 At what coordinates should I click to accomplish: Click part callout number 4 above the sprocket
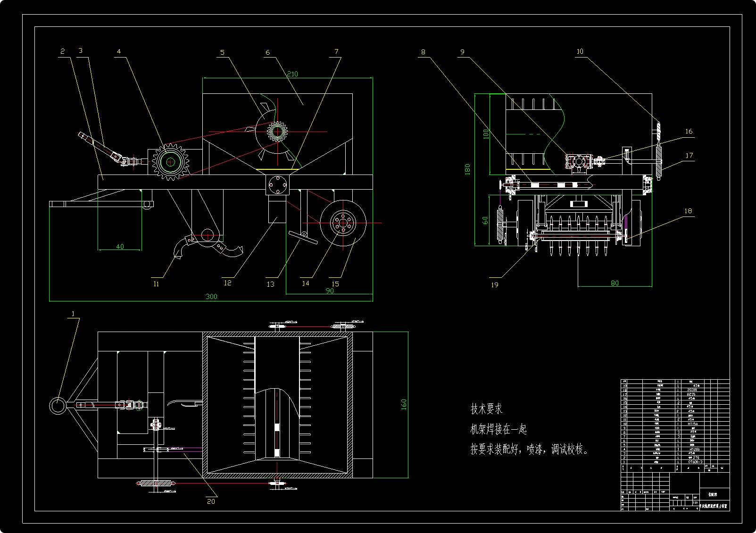[x=119, y=51]
